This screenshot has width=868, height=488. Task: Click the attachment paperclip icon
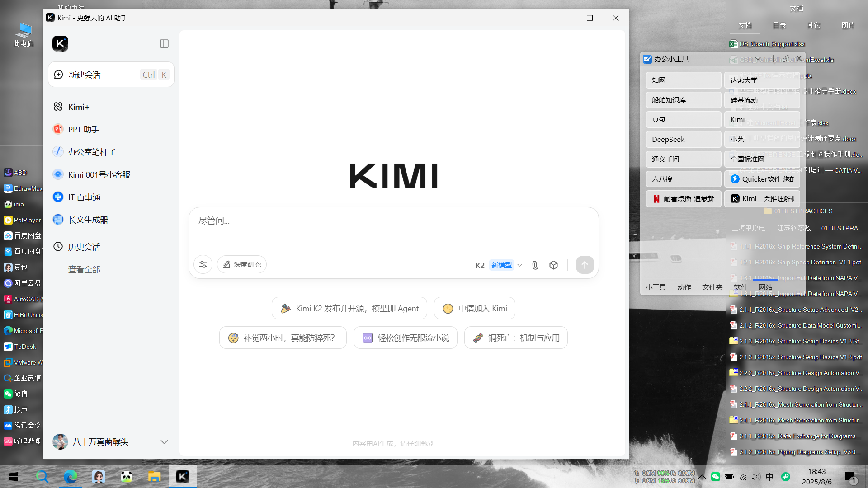pos(535,265)
